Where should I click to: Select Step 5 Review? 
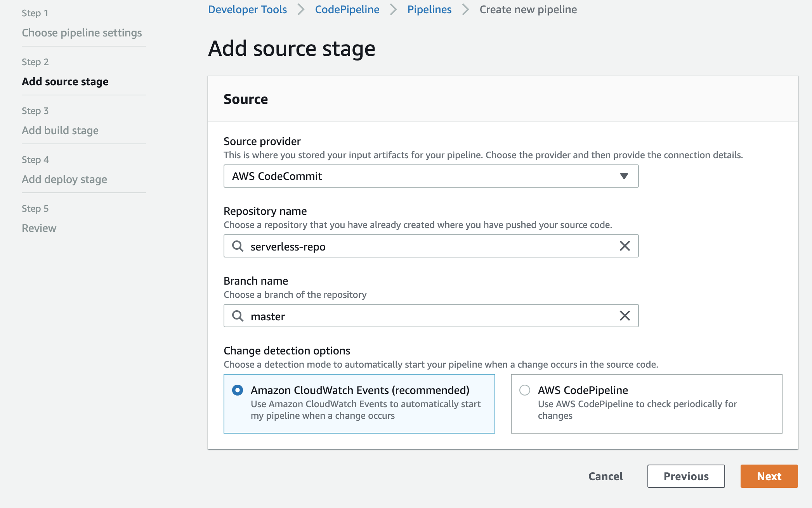click(x=39, y=228)
